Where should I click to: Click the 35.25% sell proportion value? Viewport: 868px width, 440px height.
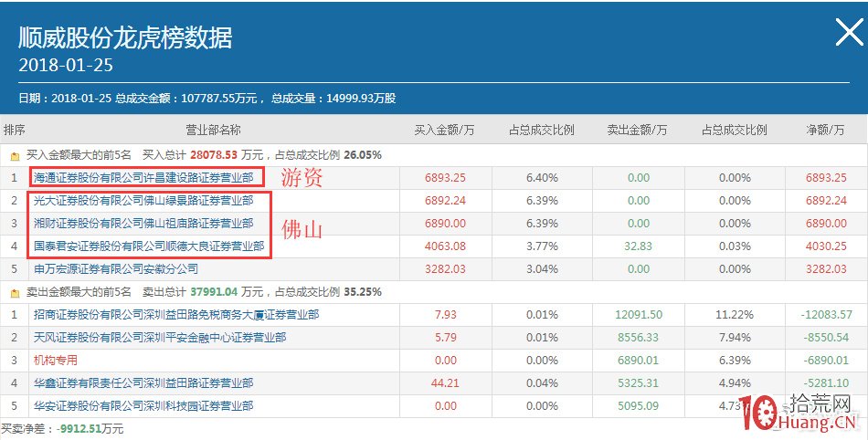(363, 292)
